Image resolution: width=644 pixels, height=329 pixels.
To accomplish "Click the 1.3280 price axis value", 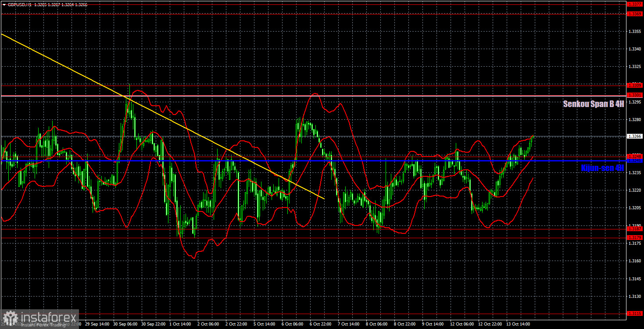I will pos(635,120).
